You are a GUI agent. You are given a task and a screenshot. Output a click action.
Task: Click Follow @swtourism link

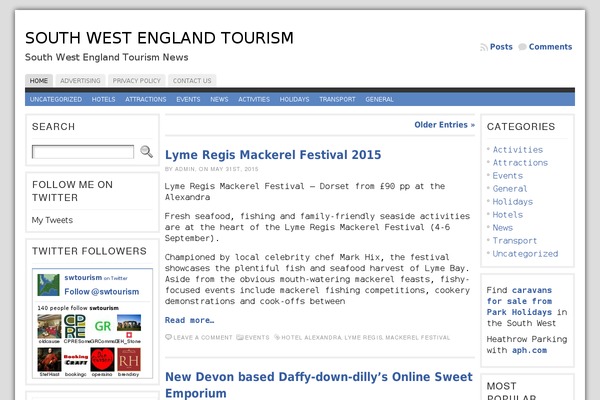point(102,292)
